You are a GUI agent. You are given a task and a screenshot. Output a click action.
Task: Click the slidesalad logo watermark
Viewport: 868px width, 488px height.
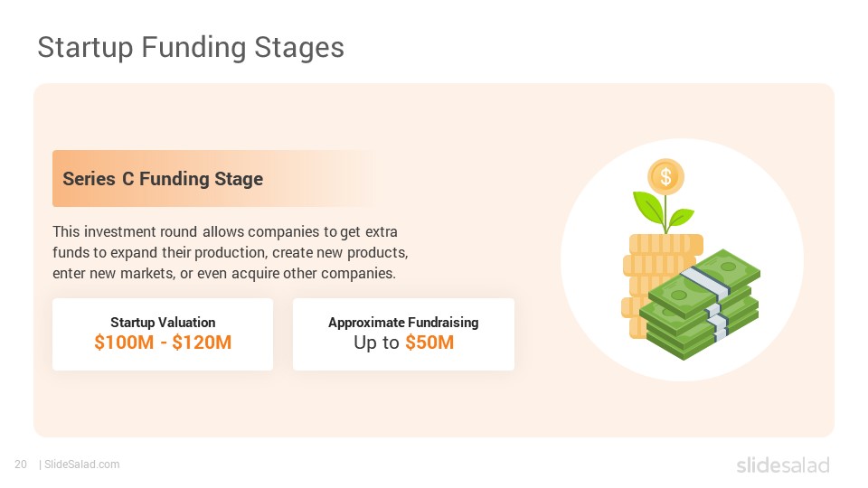[783, 465]
